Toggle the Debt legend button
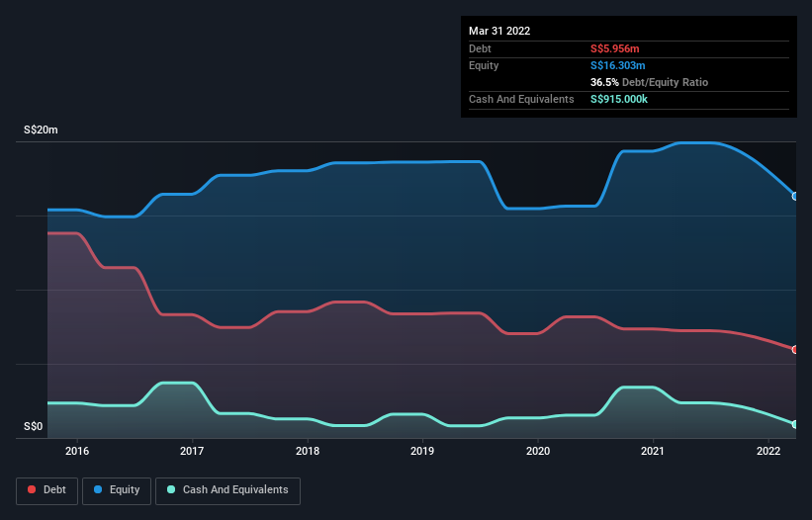Viewport: 812px width, 520px height. (x=46, y=490)
